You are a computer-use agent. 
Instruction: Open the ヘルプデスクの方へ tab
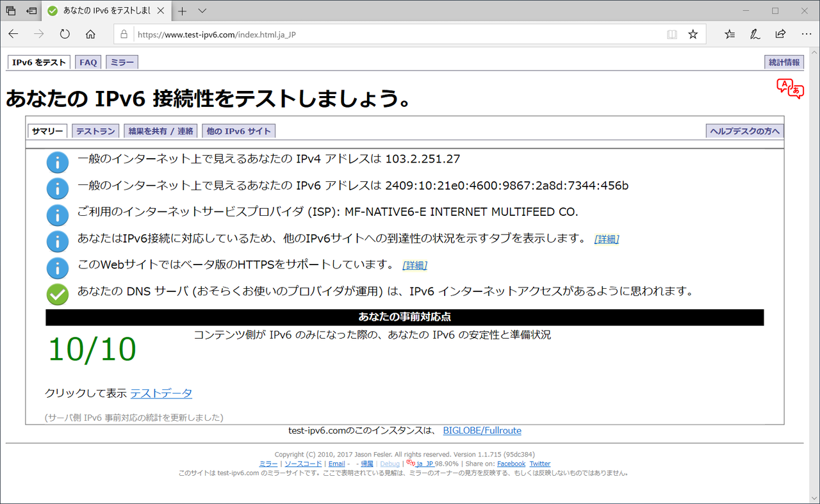[x=744, y=131]
